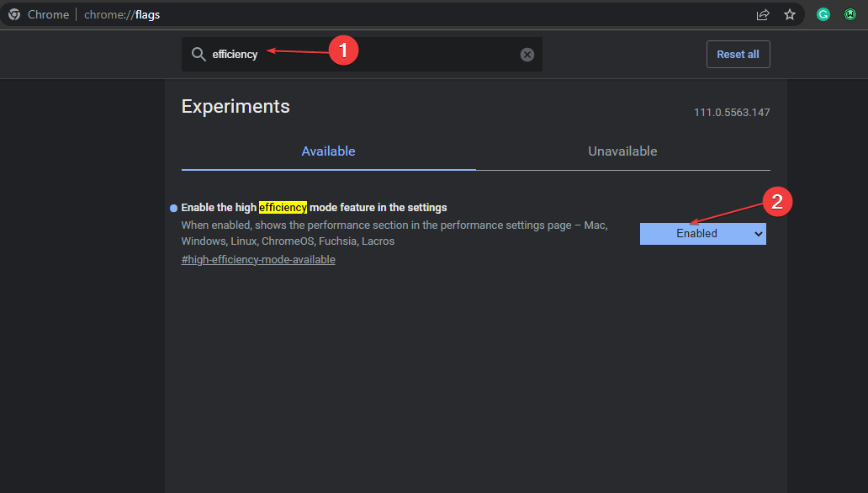The height and width of the screenshot is (493, 868).
Task: Click the chevron arrow on the Enabled selector
Action: click(759, 234)
